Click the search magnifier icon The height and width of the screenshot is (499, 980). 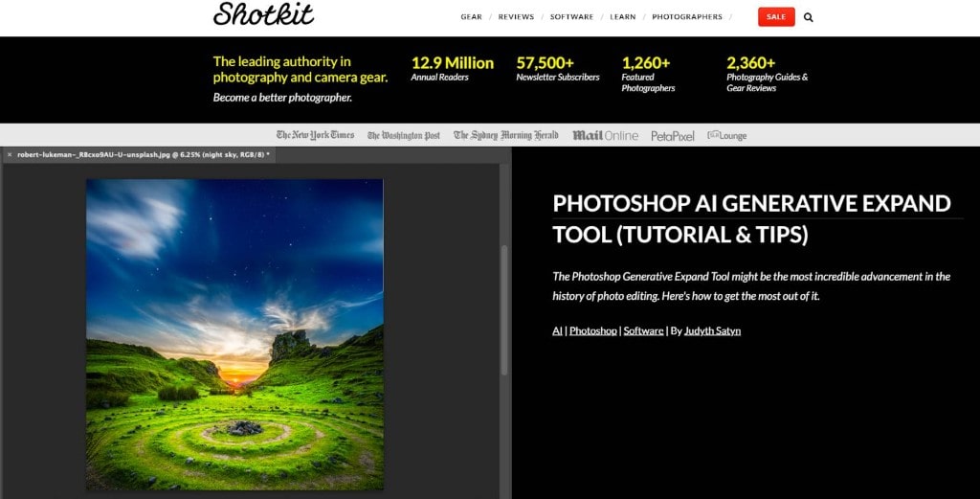click(808, 17)
